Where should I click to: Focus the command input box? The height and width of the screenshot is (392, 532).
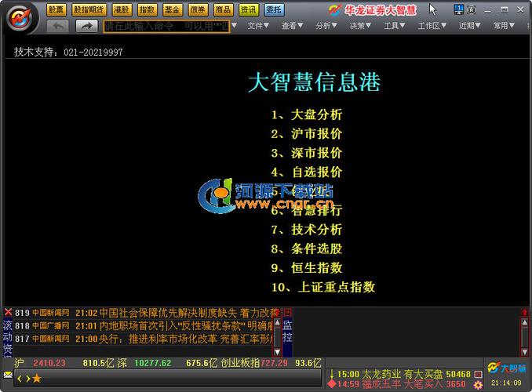[x=166, y=26]
